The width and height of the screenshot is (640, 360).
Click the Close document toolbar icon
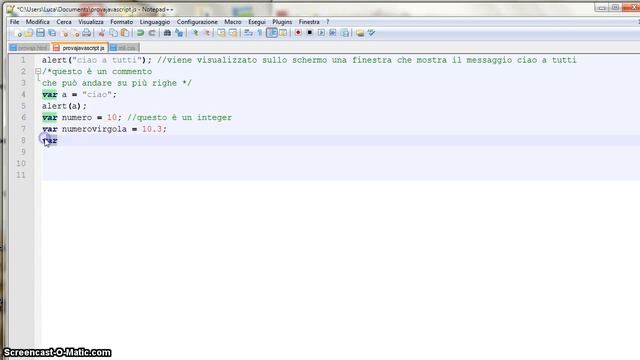(64, 33)
